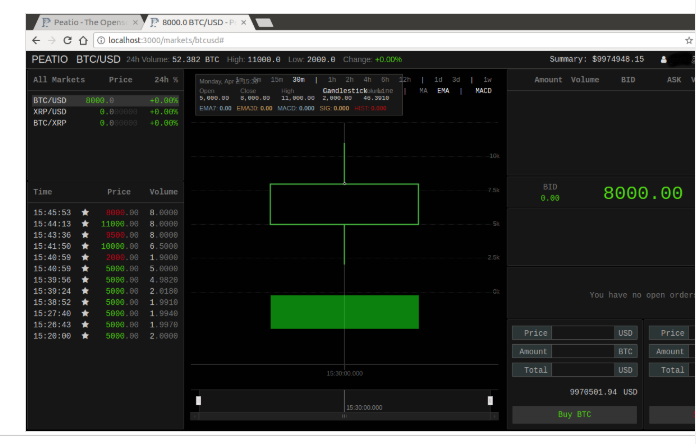Click the star beside the 15:43:36 trade
The height and width of the screenshot is (444, 696).
(x=85, y=235)
